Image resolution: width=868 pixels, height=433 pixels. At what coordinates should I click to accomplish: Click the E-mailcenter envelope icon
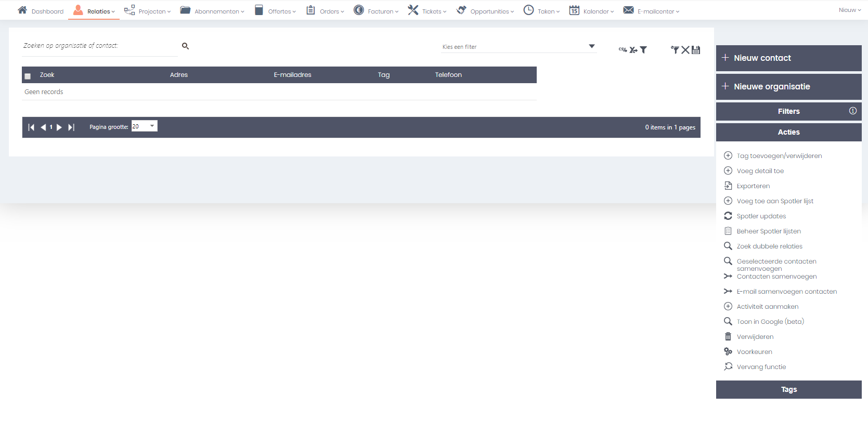(x=628, y=10)
